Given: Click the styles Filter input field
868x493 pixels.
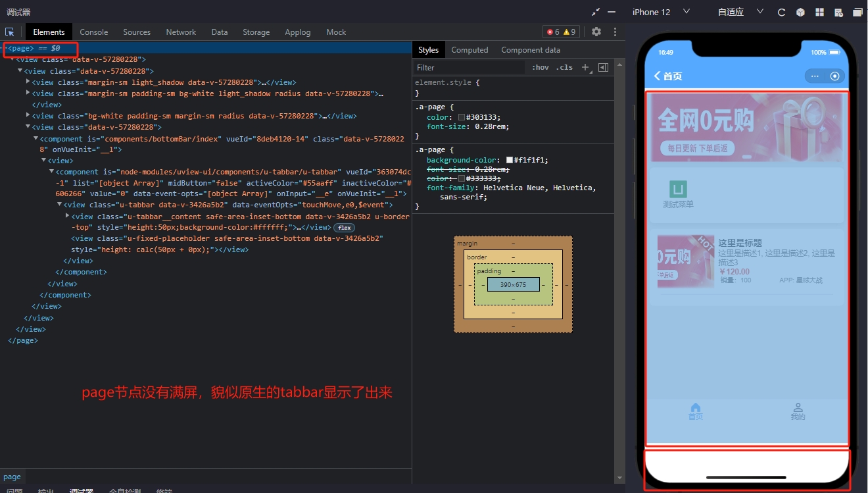Looking at the screenshot, I should coord(470,67).
